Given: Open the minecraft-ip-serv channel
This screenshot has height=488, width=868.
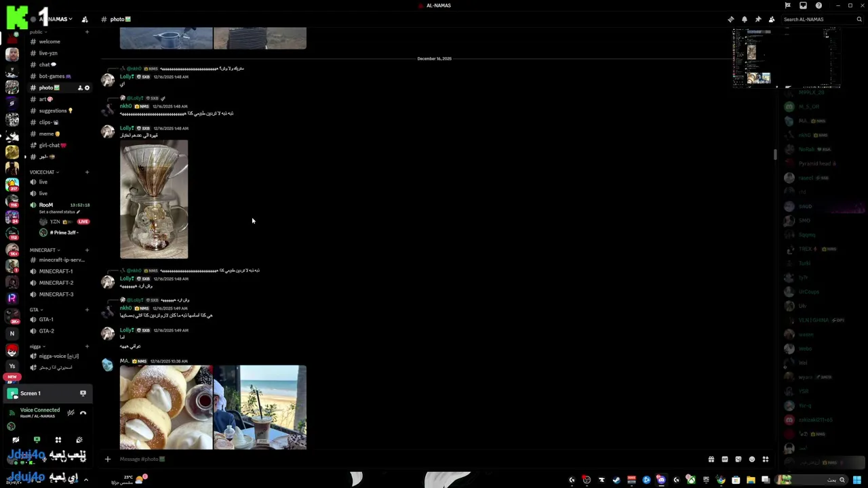Looking at the screenshot, I should [58, 260].
